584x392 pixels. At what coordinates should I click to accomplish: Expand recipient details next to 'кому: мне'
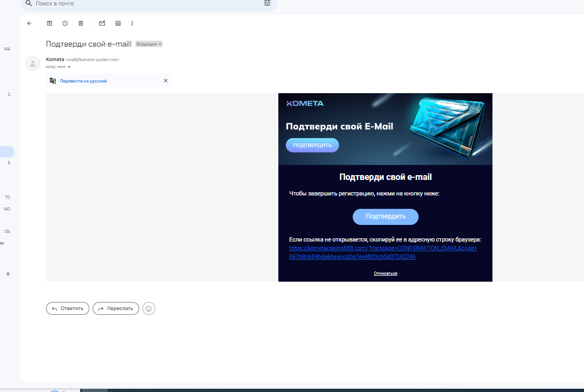[x=69, y=67]
